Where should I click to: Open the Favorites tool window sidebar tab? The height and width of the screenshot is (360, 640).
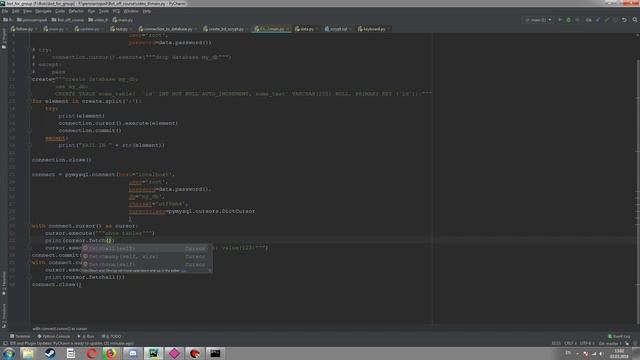[x=4, y=284]
